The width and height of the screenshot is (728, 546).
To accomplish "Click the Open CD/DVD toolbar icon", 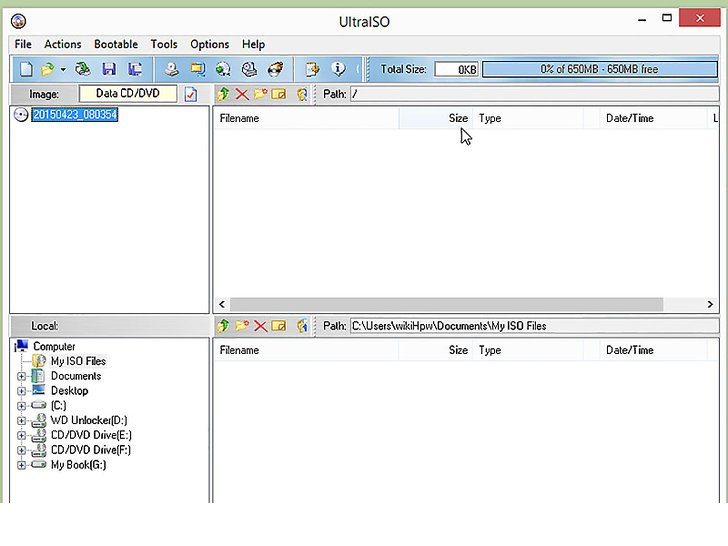I will point(83,69).
